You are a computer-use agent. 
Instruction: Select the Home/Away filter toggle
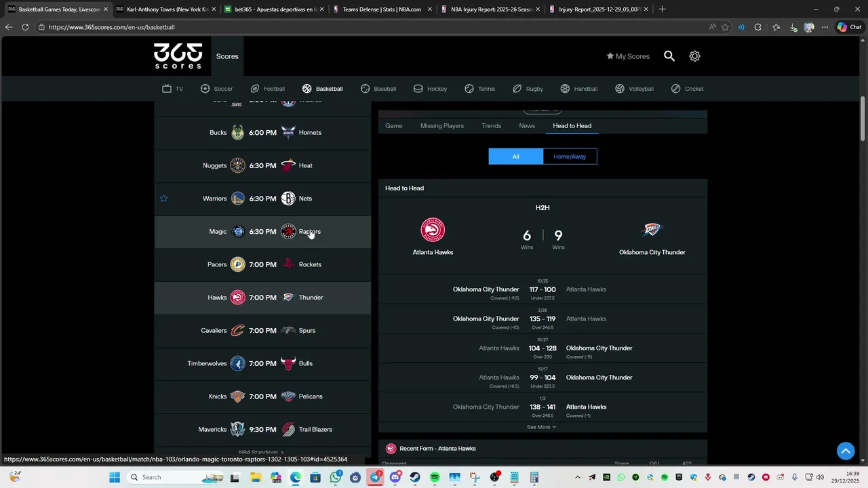(x=570, y=157)
